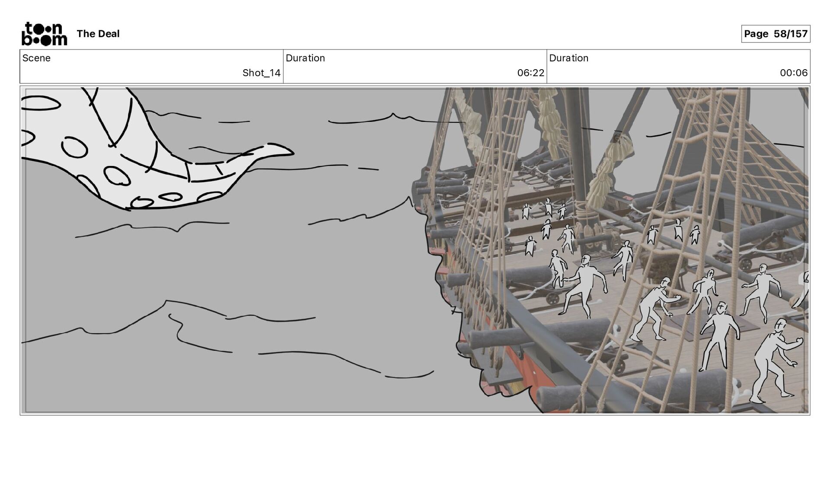Click the 'Duration' label above 06:22
Image resolution: width=830 pixels, height=504 pixels.
[305, 58]
